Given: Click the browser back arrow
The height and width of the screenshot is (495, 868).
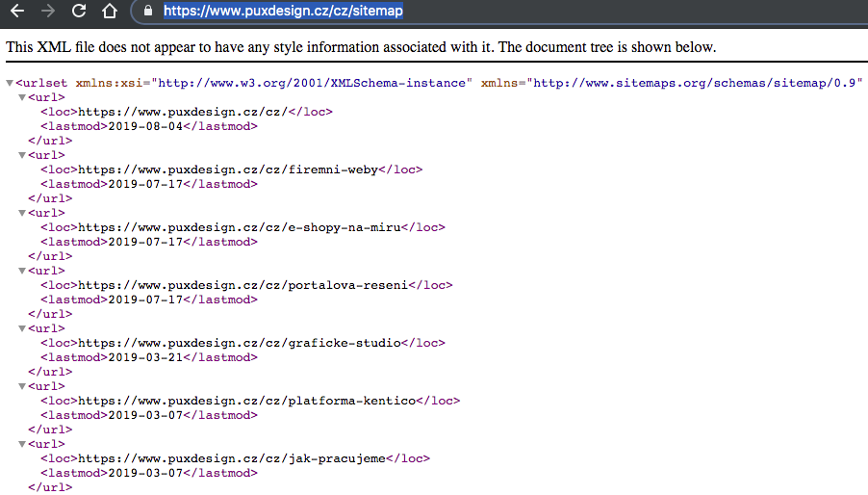Looking at the screenshot, I should pos(16,12).
